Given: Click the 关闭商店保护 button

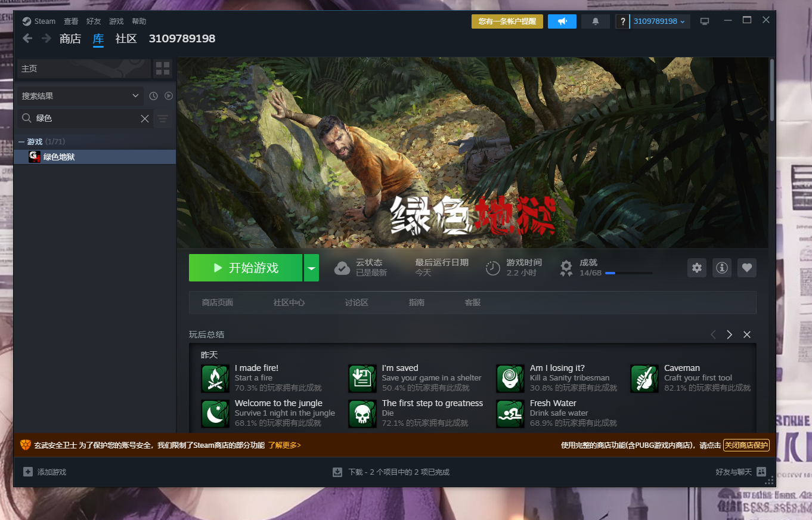Looking at the screenshot, I should tap(746, 445).
